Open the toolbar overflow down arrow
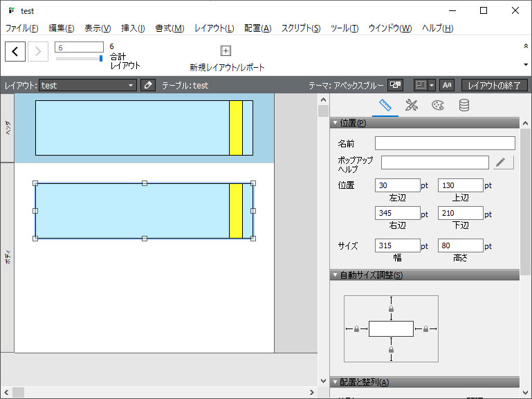The width and height of the screenshot is (532, 399). pos(526,64)
